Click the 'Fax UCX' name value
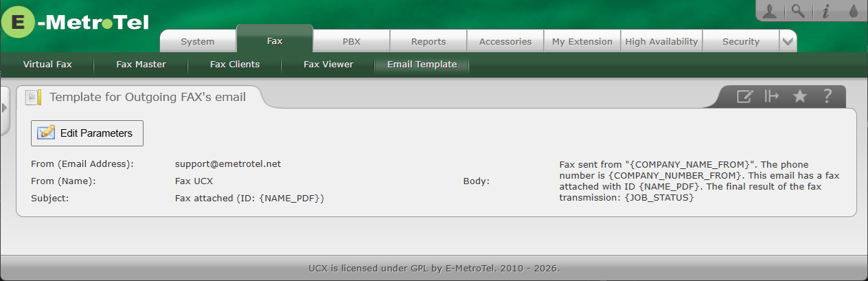 [x=194, y=181]
